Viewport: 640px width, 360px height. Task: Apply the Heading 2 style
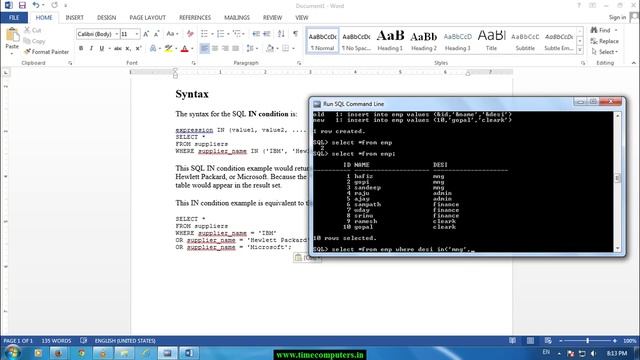pos(424,41)
